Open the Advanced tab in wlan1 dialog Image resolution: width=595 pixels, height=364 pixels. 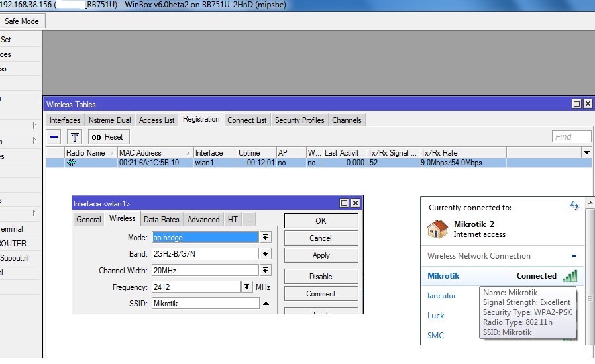point(203,220)
